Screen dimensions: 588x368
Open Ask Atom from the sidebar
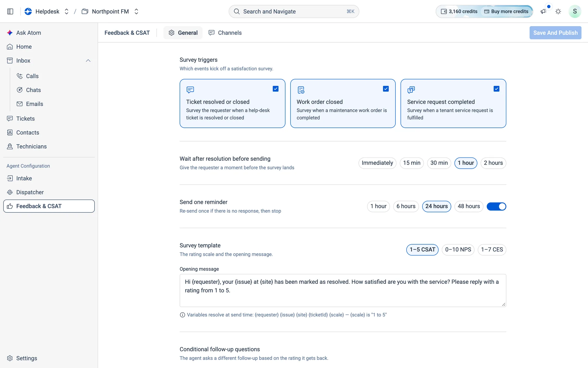[x=49, y=33]
